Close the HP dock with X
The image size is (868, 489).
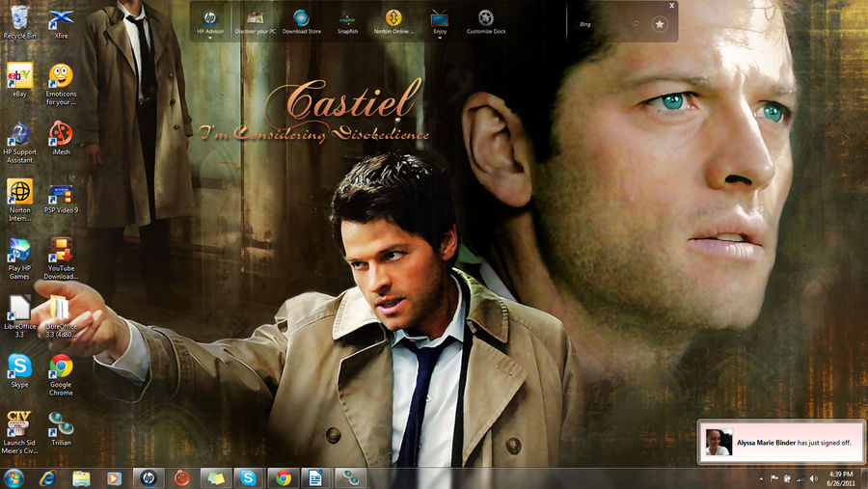tap(671, 6)
